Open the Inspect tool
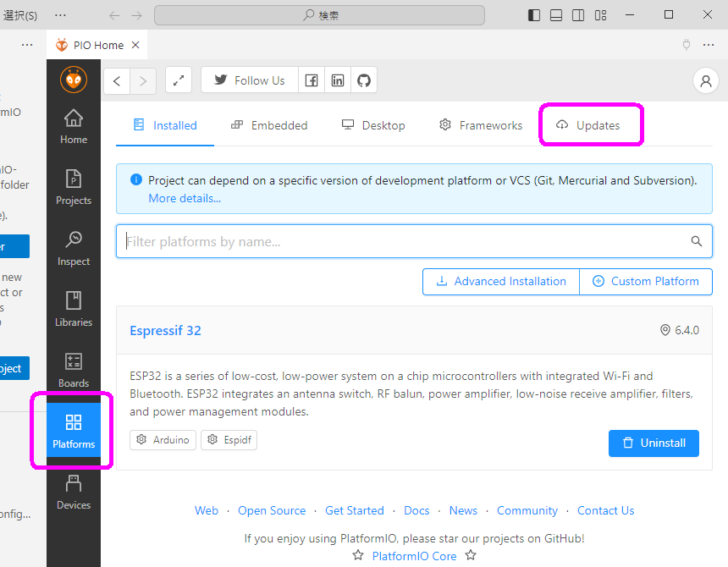Screen dimensions: 728x567 (x=74, y=248)
